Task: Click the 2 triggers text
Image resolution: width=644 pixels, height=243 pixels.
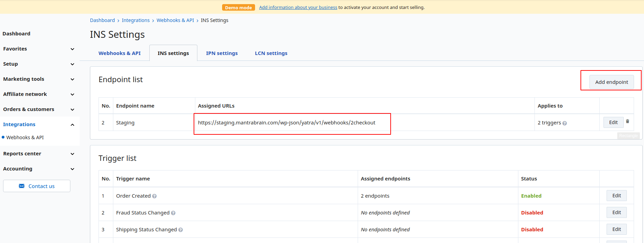Action: tap(549, 123)
